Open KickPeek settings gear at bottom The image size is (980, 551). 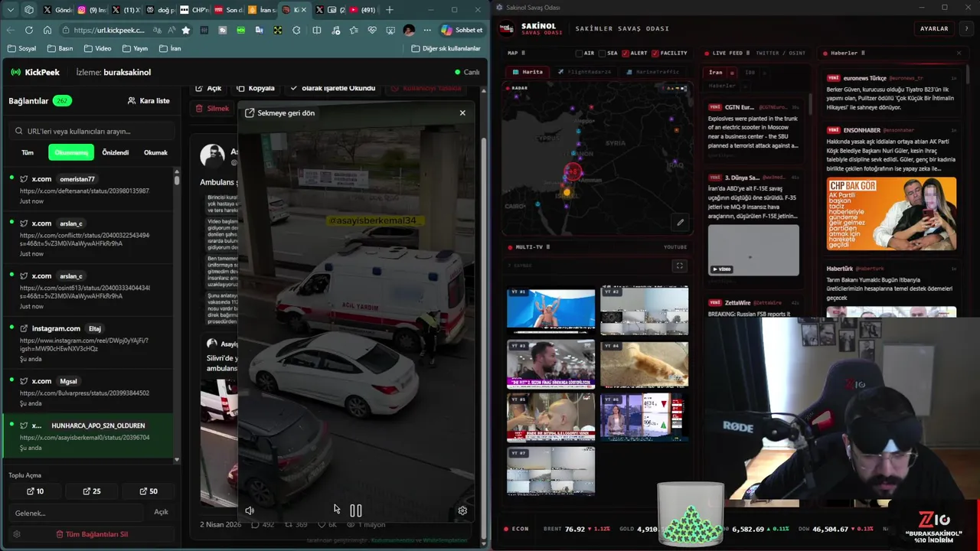click(x=17, y=534)
